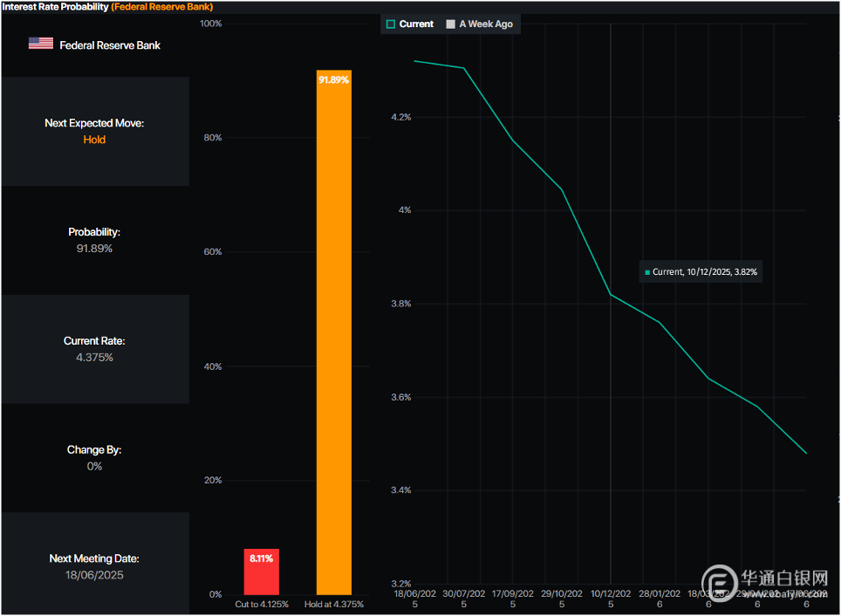Screen dimensions: 841x616
Task: Open the orange (Federal Reserve Bank) title link
Action: (161, 7)
